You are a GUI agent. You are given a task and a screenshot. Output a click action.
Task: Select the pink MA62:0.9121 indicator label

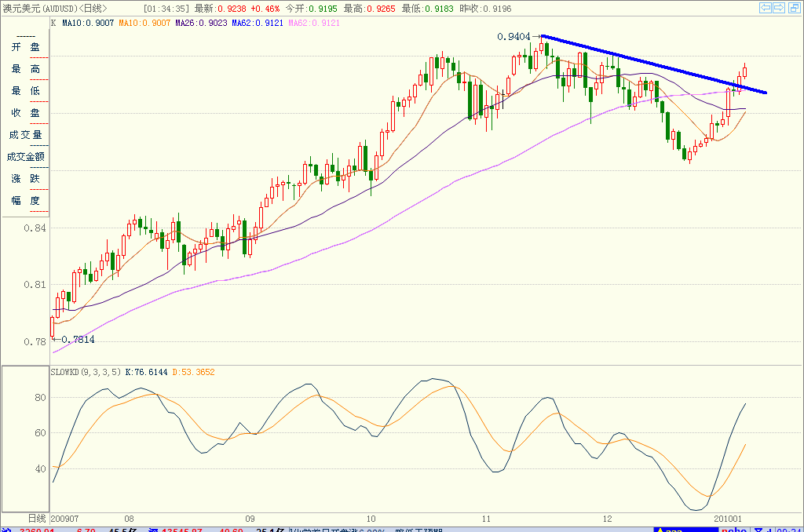point(314,23)
